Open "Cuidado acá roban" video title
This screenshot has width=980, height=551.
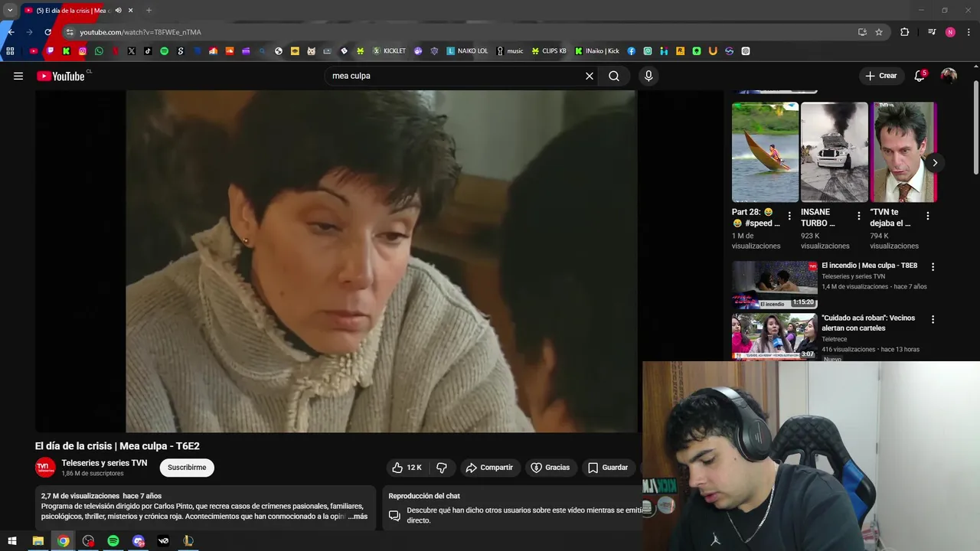(868, 323)
